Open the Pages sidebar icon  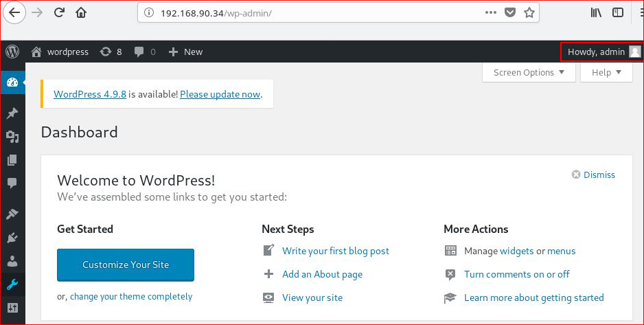(x=12, y=160)
